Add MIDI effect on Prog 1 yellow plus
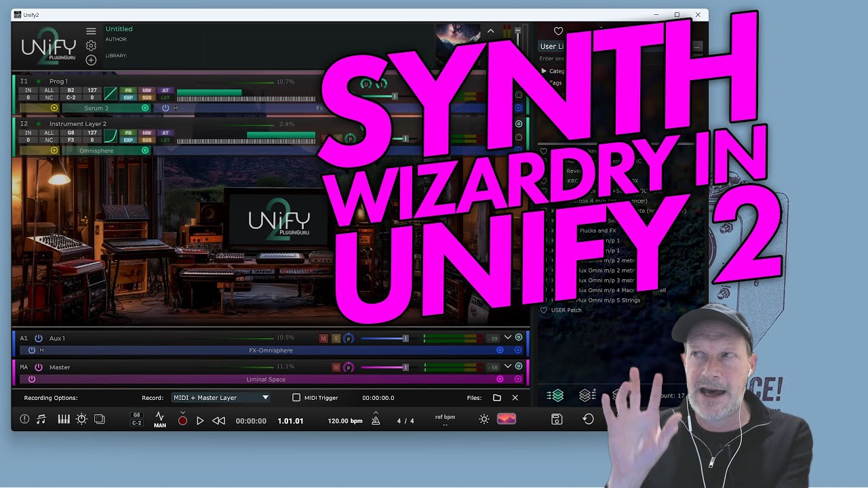Screen dimensions: 868x488 [x=54, y=108]
